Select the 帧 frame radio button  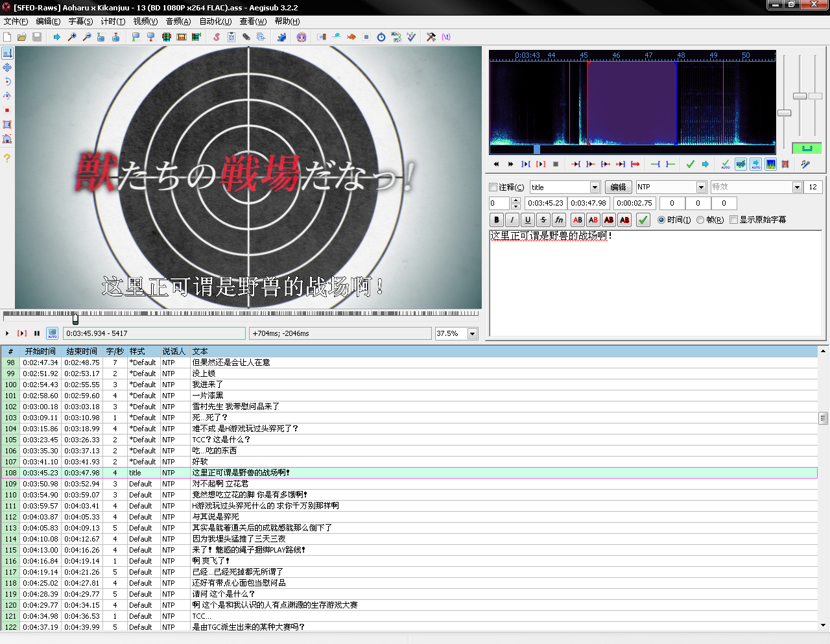(x=700, y=220)
